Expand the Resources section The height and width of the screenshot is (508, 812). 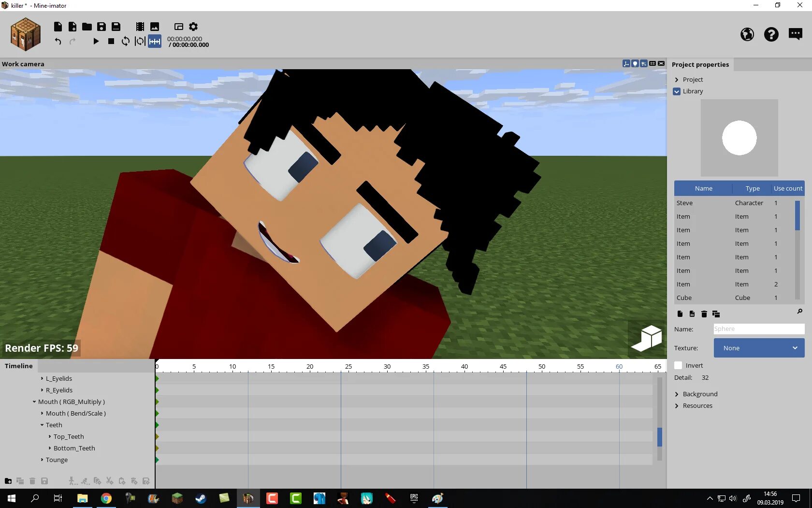click(x=677, y=406)
